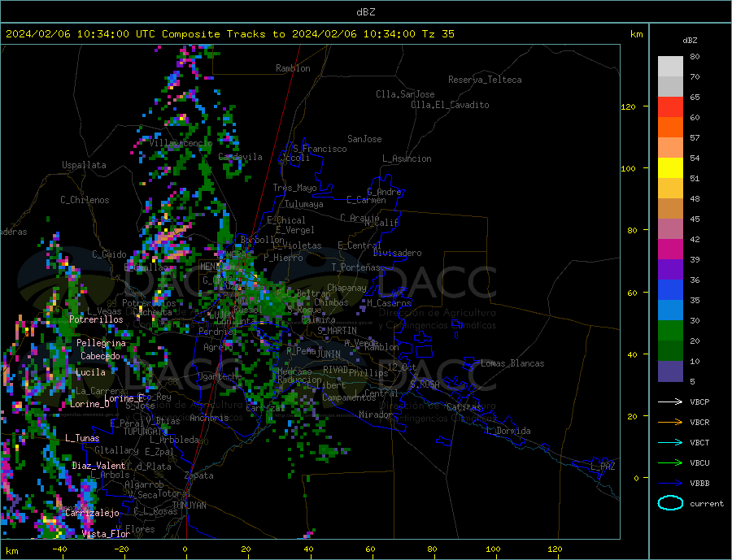The width and height of the screenshot is (732, 560).
Task: Pick the light gray 70-80 dBZ band
Action: click(x=670, y=67)
